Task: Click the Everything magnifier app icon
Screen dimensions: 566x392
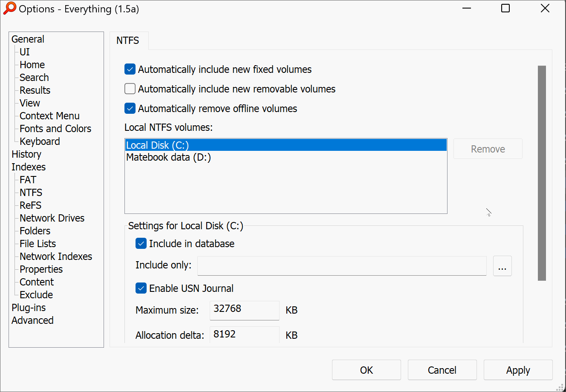Action: click(x=9, y=9)
